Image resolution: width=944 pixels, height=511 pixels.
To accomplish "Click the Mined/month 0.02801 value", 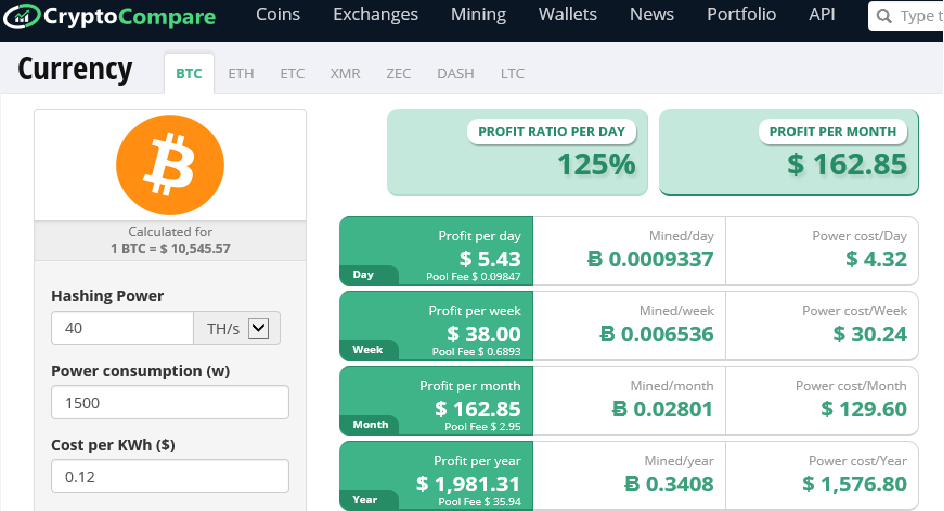I will click(x=662, y=409).
